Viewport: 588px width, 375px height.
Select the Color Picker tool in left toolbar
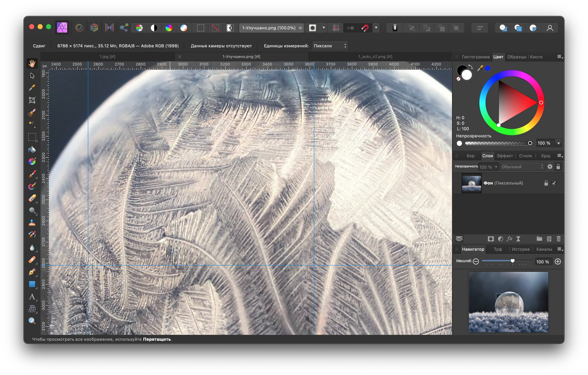tap(32, 88)
